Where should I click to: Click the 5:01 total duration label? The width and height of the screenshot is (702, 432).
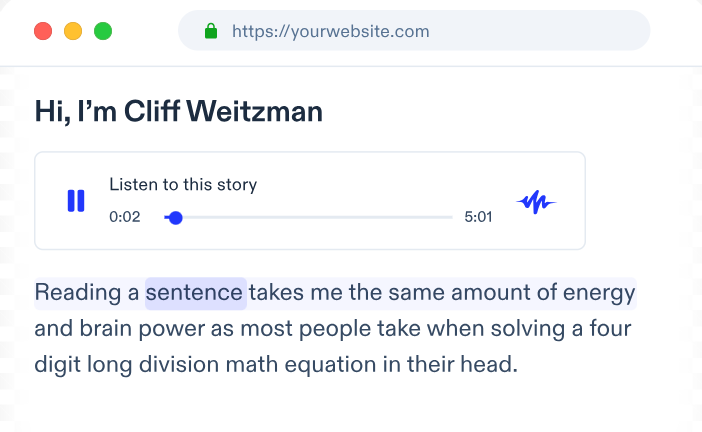pos(478,217)
